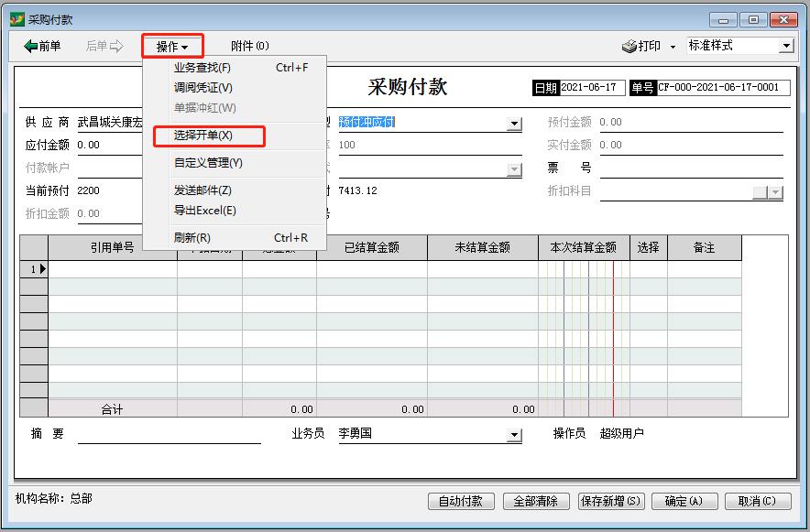Click the 选择 column header
The height and width of the screenshot is (532, 810).
[649, 247]
